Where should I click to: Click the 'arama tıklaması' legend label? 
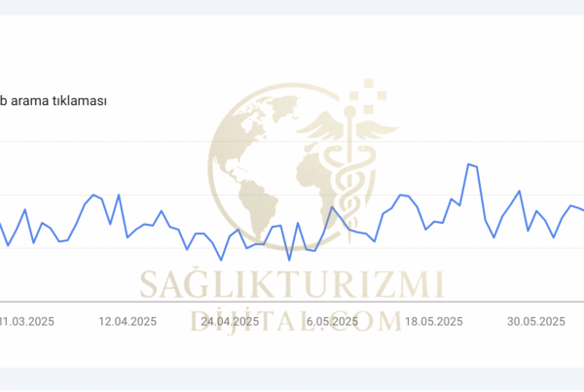[58, 100]
